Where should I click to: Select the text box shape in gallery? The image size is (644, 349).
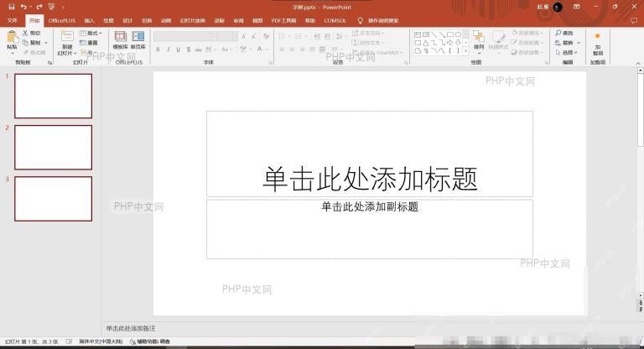tap(418, 34)
